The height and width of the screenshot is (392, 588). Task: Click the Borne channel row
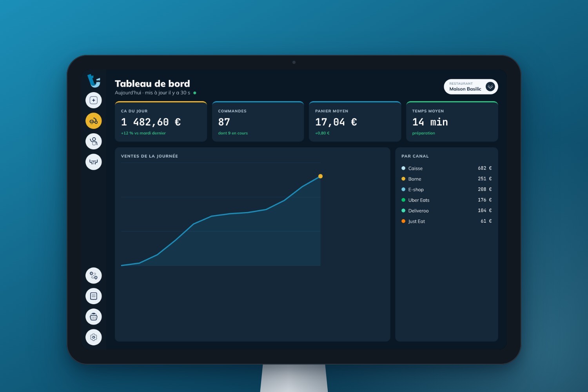click(446, 179)
